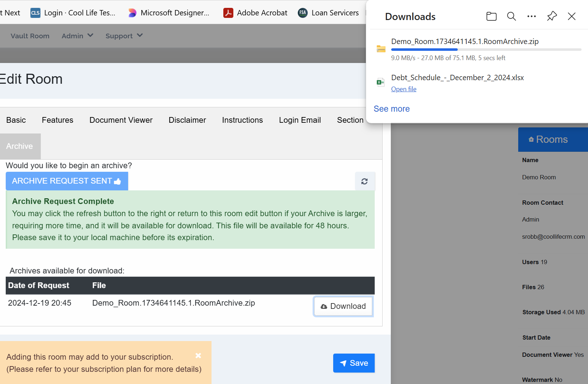Select the Archive tab
Screen dimensions: 588x384
(20, 146)
